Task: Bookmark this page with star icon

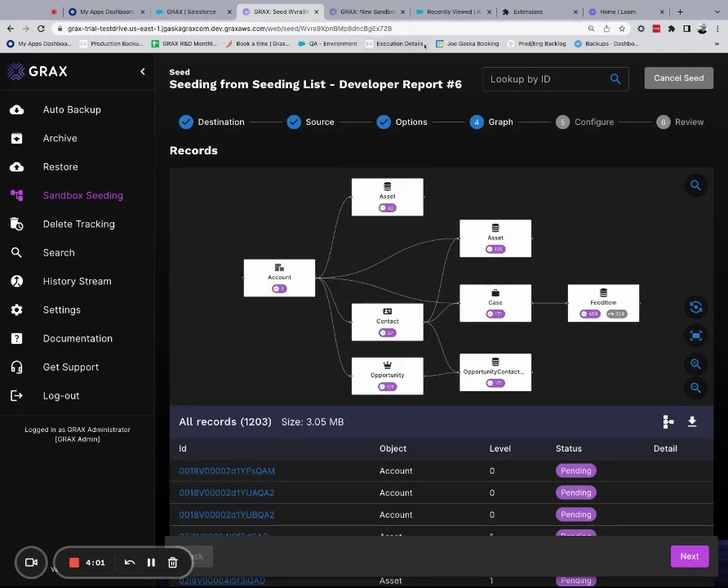Action: pos(622,29)
